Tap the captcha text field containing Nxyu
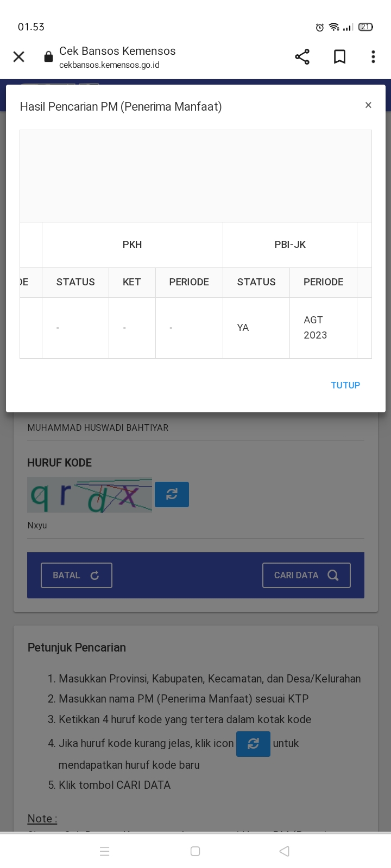Viewport: 391px width, 868px height. point(195,525)
